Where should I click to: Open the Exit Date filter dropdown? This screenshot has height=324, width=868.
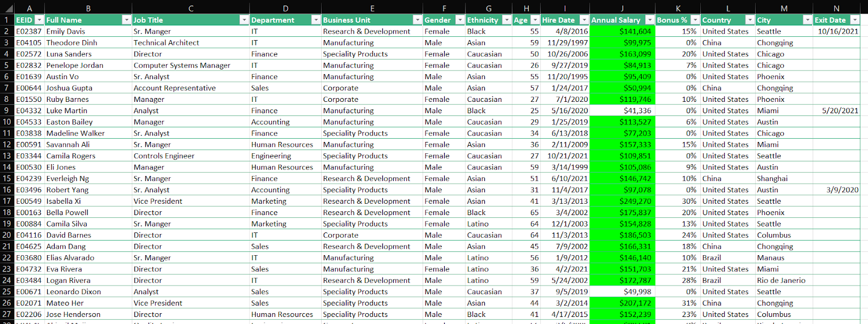pos(854,20)
